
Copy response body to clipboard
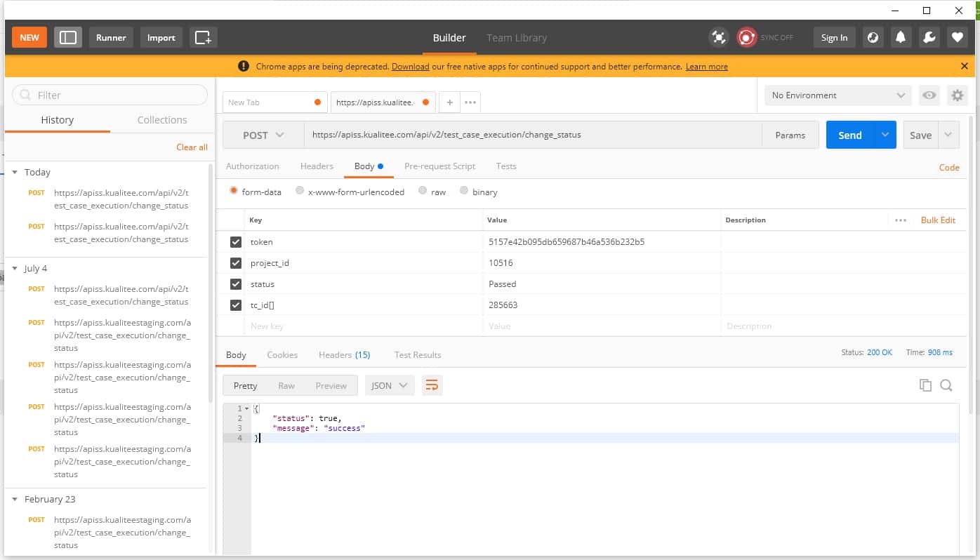925,385
